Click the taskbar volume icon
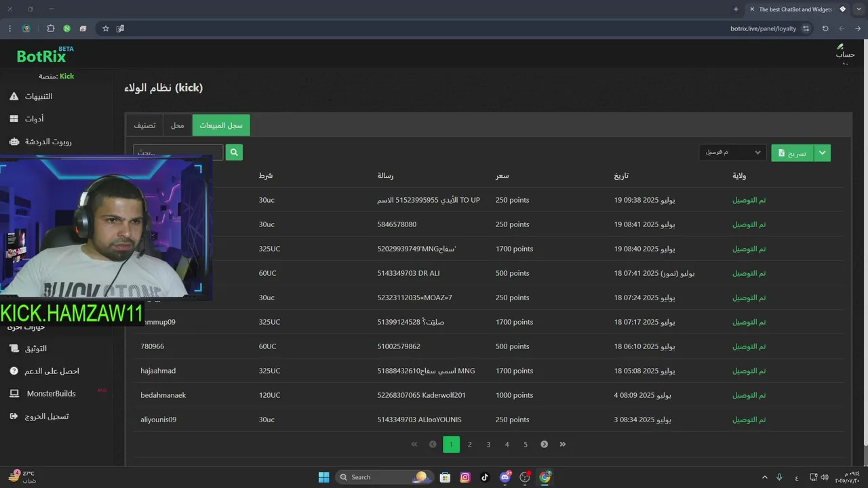Image resolution: width=868 pixels, height=488 pixels. (x=824, y=477)
